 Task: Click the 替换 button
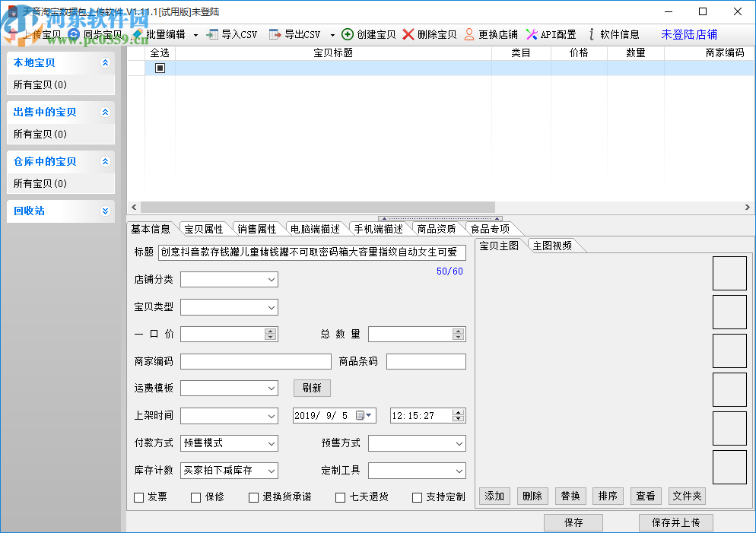pos(570,496)
